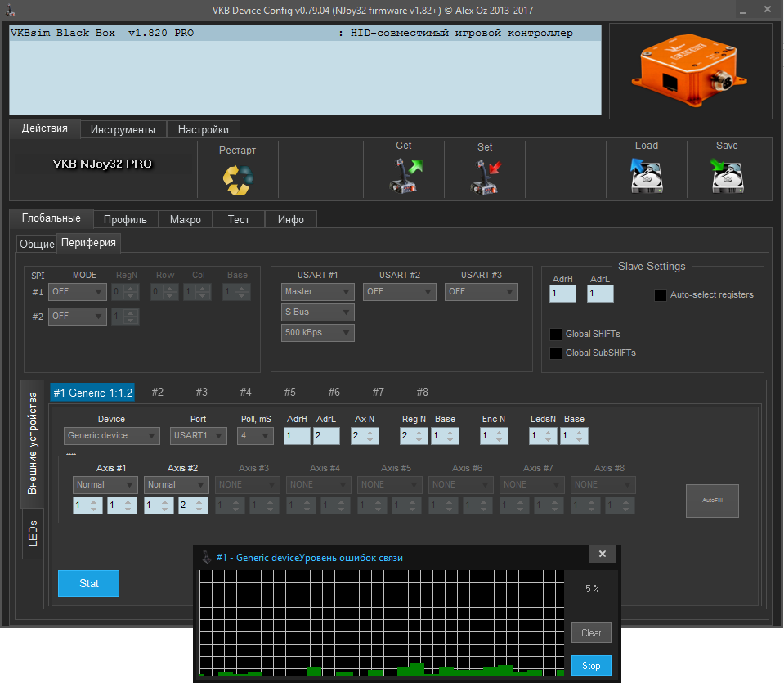
Task: Click the Рестарт recycle icon
Action: tap(238, 180)
